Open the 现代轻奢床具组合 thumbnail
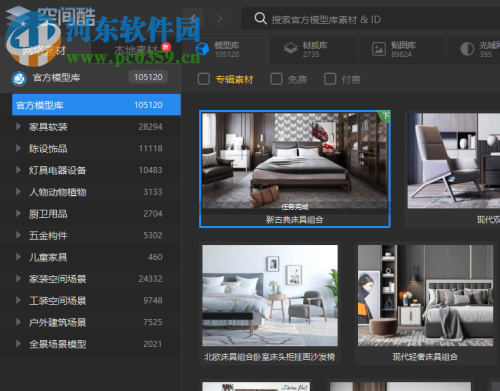Image resolution: width=500 pixels, height=391 pixels. tap(425, 295)
